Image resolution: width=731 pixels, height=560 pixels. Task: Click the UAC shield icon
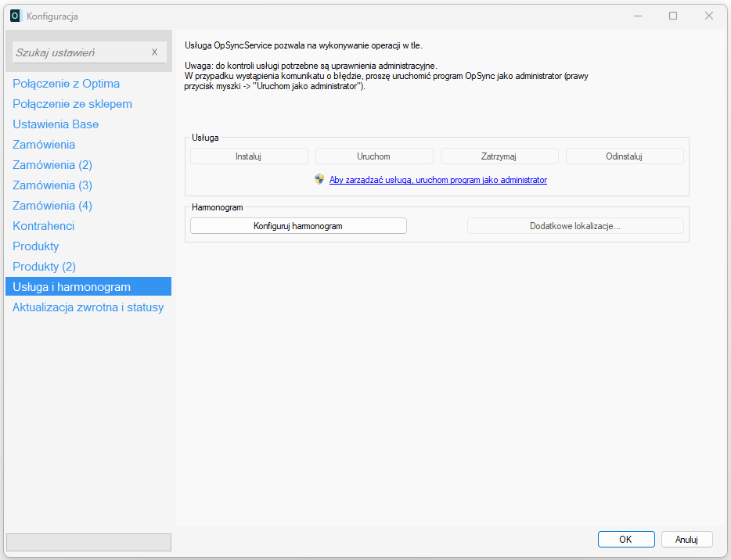(319, 179)
